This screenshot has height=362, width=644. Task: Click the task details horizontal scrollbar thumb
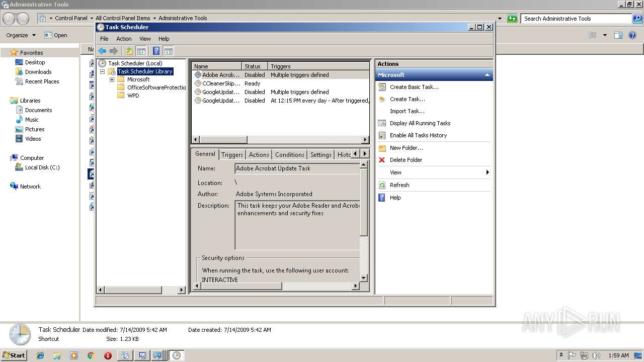241,286
